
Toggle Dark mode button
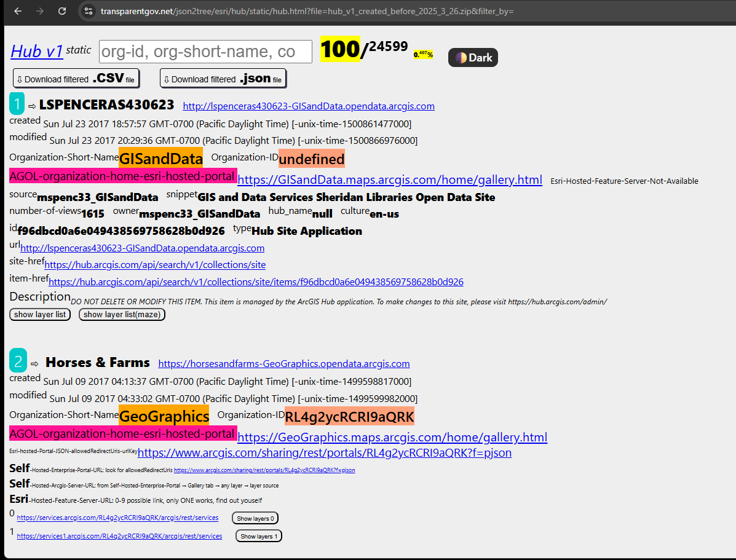pos(473,57)
